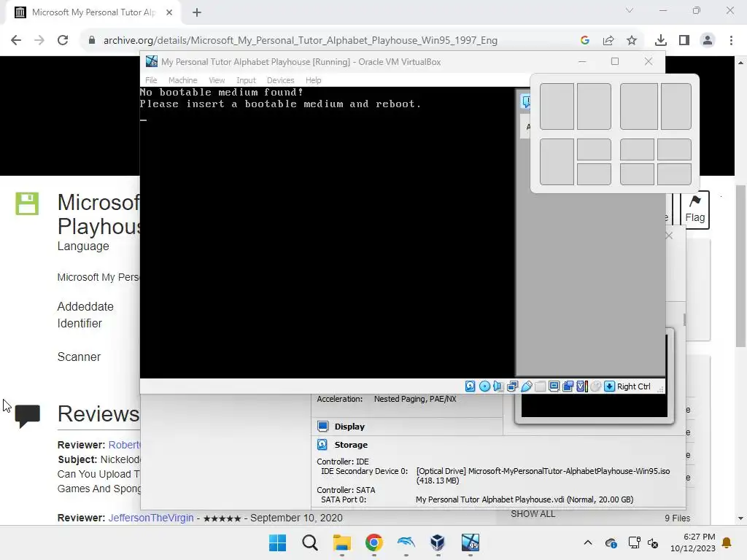Snap window to wide left zone of uneven two-column layout

(x=639, y=106)
